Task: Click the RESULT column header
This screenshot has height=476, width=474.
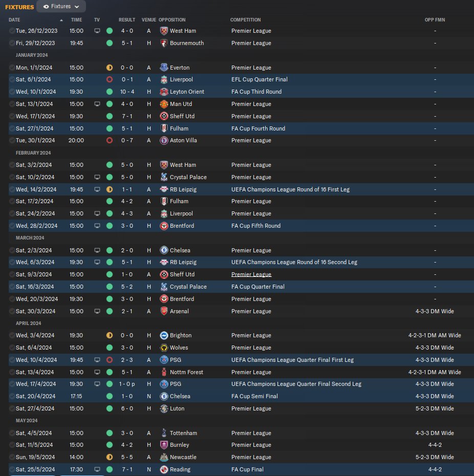Action: coord(127,20)
